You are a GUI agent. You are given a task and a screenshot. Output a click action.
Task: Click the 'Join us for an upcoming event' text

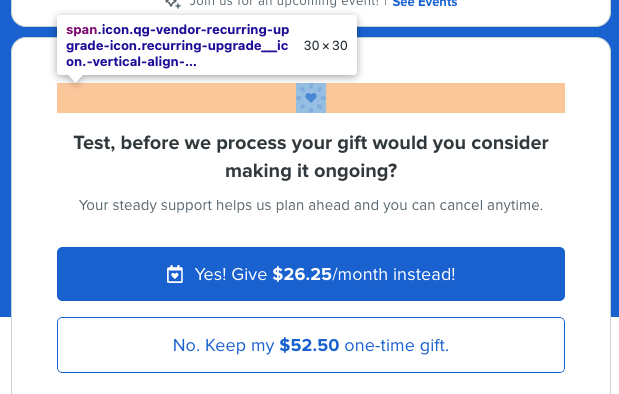[284, 3]
